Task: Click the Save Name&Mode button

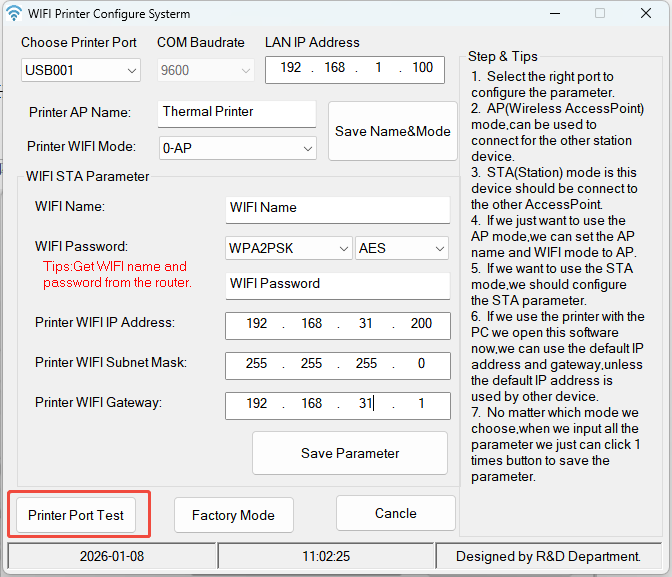Action: click(392, 131)
